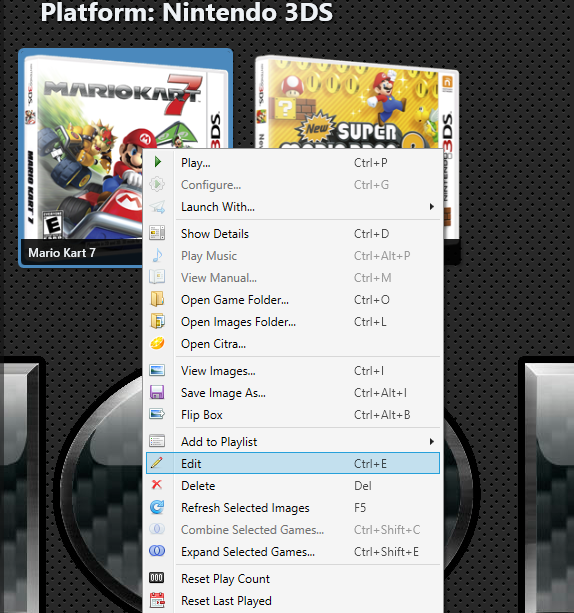Click the Refresh Selected Images icon

(x=157, y=507)
